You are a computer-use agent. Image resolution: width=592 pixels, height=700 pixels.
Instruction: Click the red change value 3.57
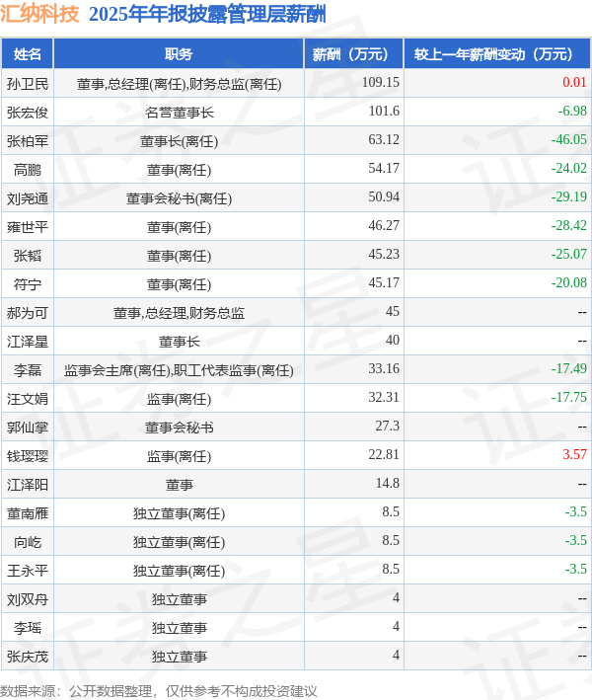(x=574, y=454)
